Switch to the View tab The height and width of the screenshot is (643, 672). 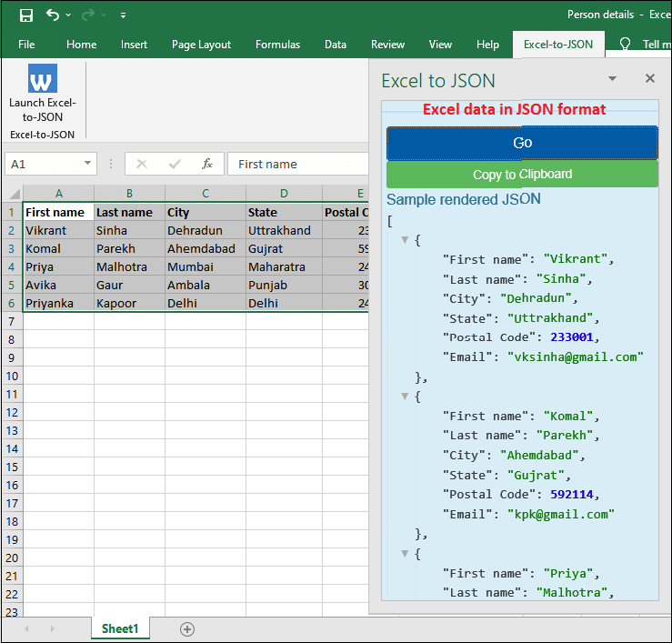pyautogui.click(x=440, y=45)
